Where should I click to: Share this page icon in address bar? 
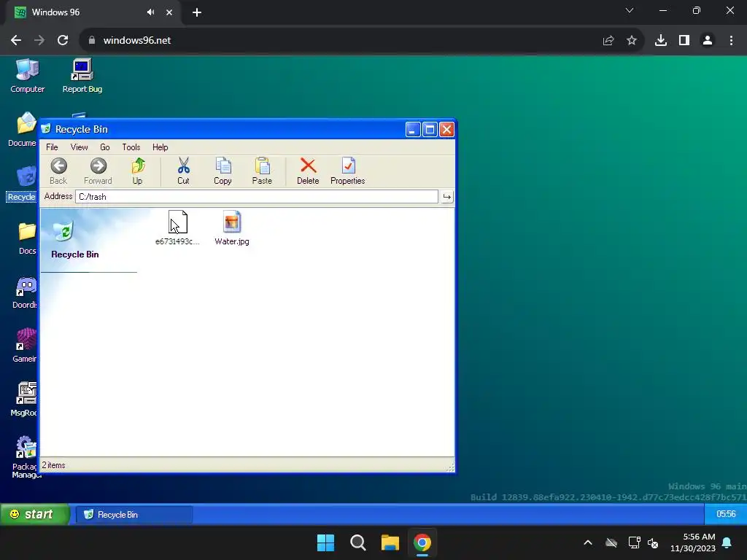point(608,41)
